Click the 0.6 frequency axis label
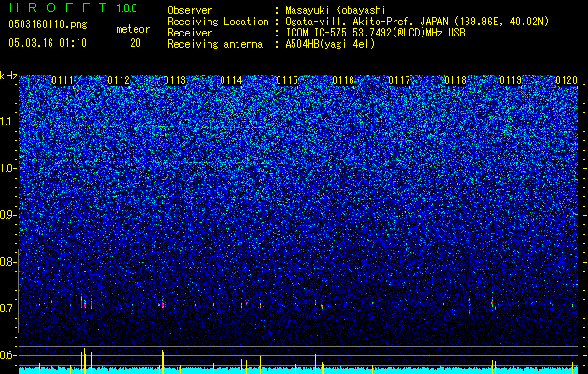 click(x=6, y=355)
